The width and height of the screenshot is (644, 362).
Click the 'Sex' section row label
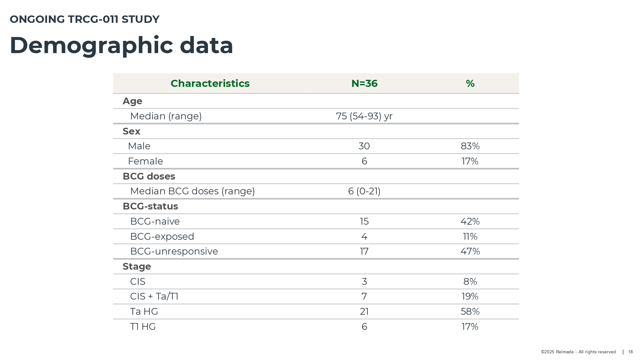pos(131,131)
